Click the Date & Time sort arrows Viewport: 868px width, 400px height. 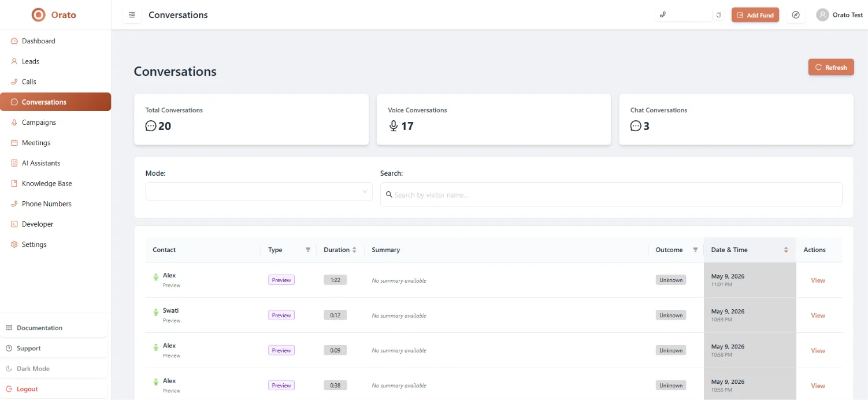[786, 250]
